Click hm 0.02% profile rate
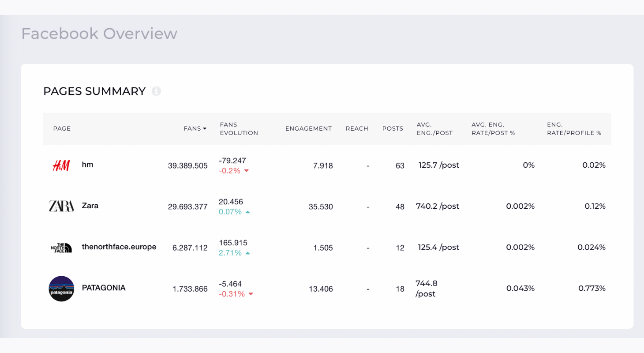The height and width of the screenshot is (353, 644). tap(594, 165)
